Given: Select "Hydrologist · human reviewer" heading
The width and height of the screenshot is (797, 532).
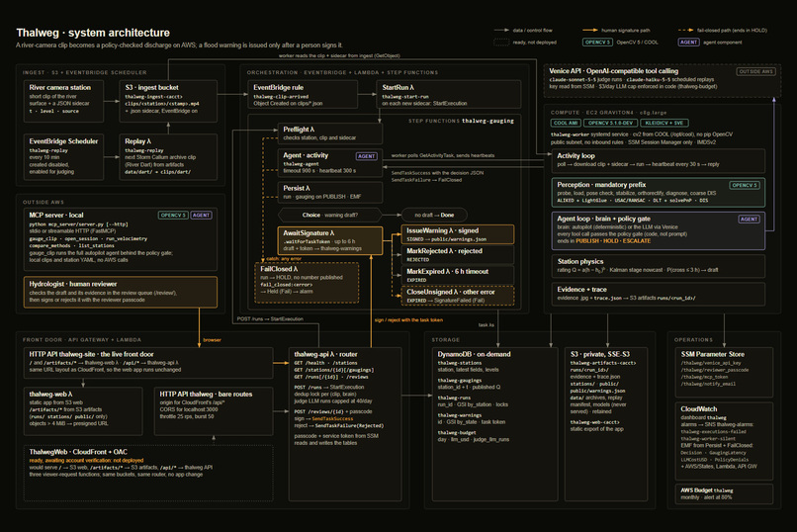Looking at the screenshot, I should (73, 284).
